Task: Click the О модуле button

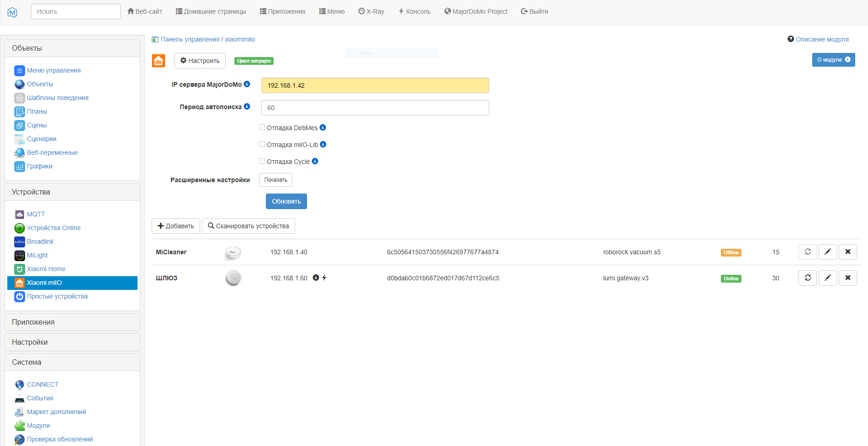Action: [834, 60]
